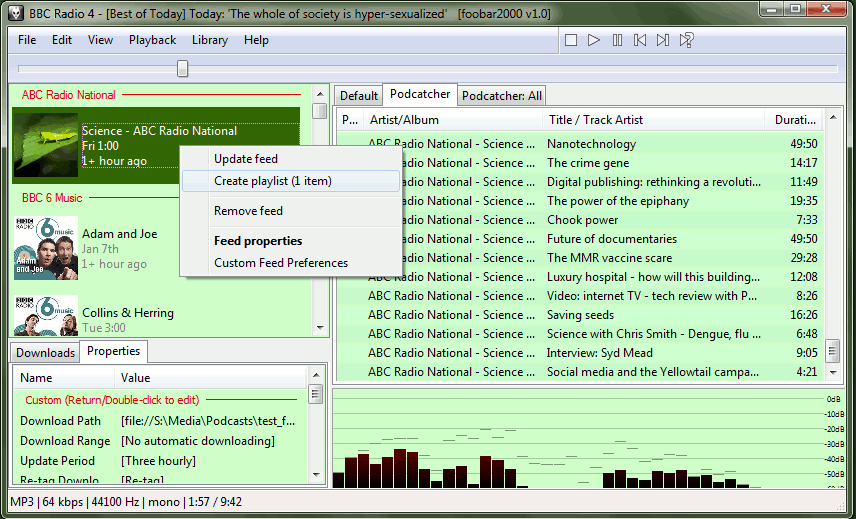Screen dimensions: 856x519
Task: Open Feed properties from context menu
Action: [291, 241]
